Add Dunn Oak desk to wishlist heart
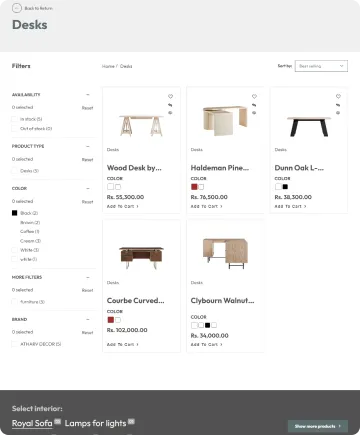The width and height of the screenshot is (360, 435). 338,96
